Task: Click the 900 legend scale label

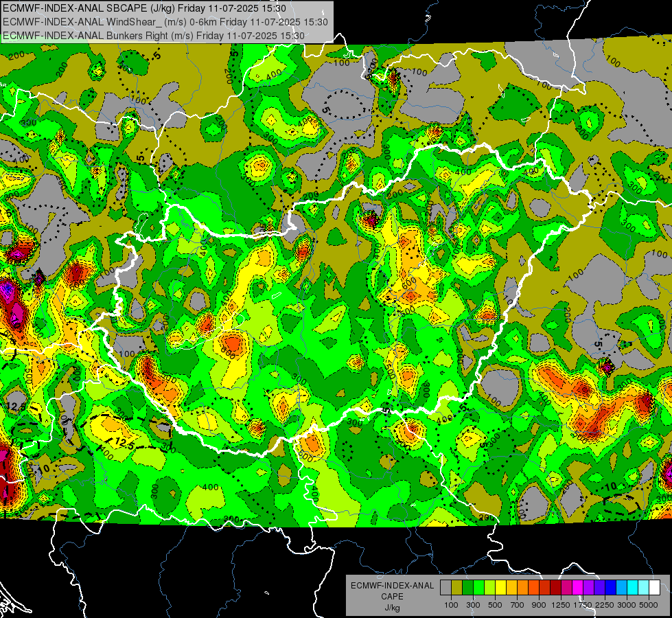Action: tap(539, 605)
